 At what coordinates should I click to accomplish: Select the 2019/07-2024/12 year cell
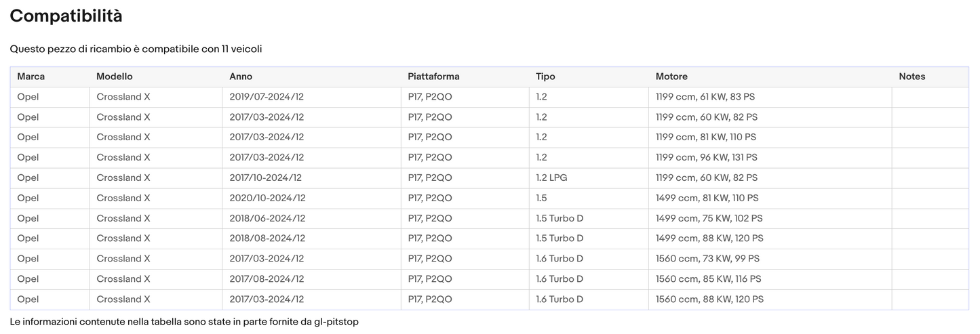pos(267,97)
